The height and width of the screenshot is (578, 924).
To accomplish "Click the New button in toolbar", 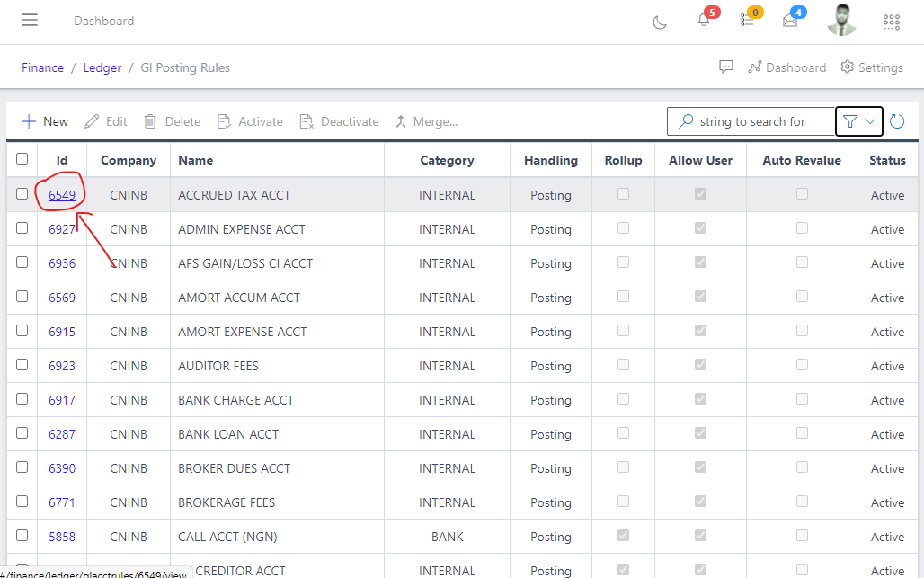I will click(x=45, y=121).
